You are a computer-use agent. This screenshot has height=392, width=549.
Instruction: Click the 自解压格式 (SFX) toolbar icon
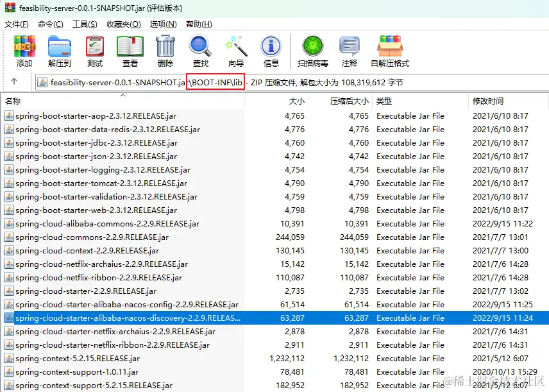click(x=390, y=46)
